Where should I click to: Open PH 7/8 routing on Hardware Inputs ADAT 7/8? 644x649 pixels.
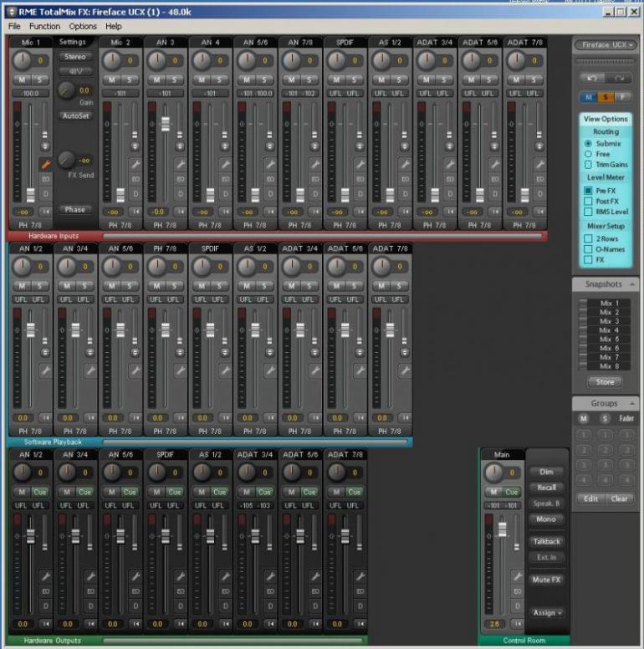pos(524,226)
